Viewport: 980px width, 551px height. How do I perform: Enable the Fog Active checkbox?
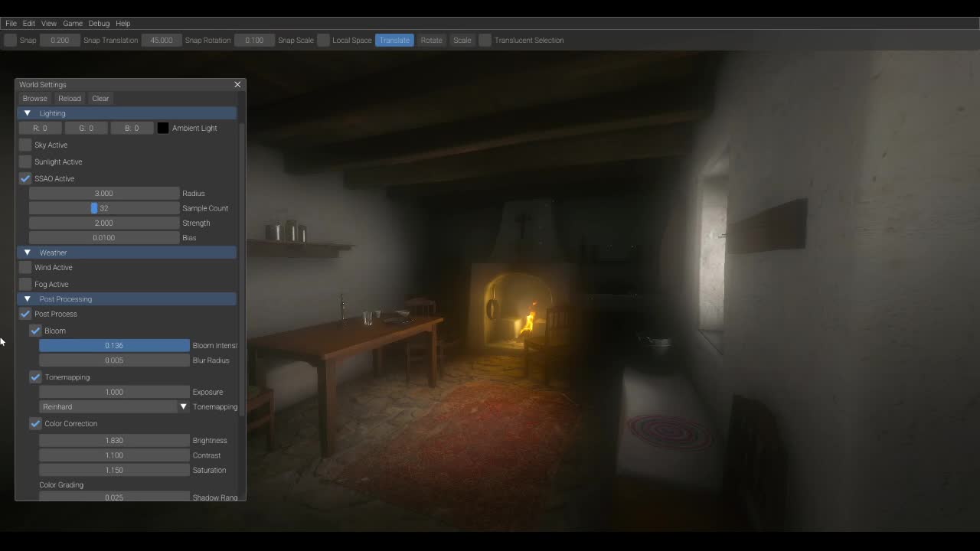click(25, 285)
